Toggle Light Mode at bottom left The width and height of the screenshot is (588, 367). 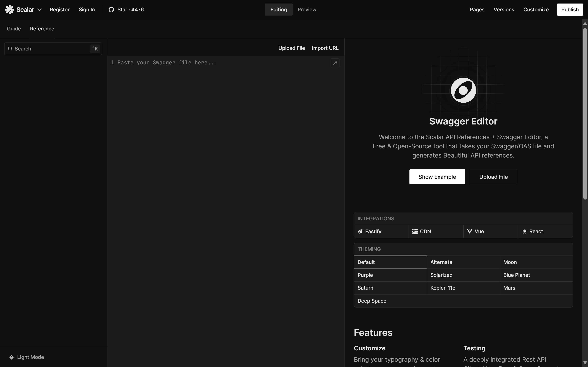pyautogui.click(x=27, y=357)
